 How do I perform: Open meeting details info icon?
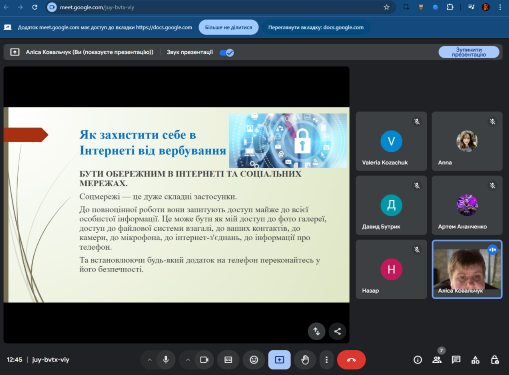418,360
